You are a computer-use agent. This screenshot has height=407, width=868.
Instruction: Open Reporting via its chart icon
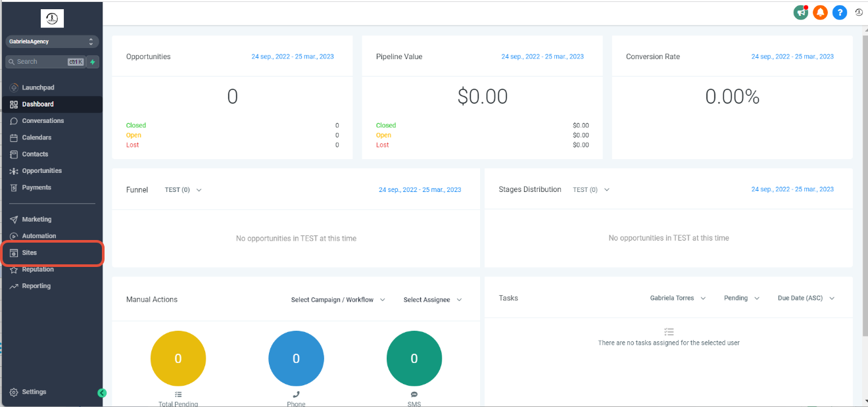click(14, 285)
